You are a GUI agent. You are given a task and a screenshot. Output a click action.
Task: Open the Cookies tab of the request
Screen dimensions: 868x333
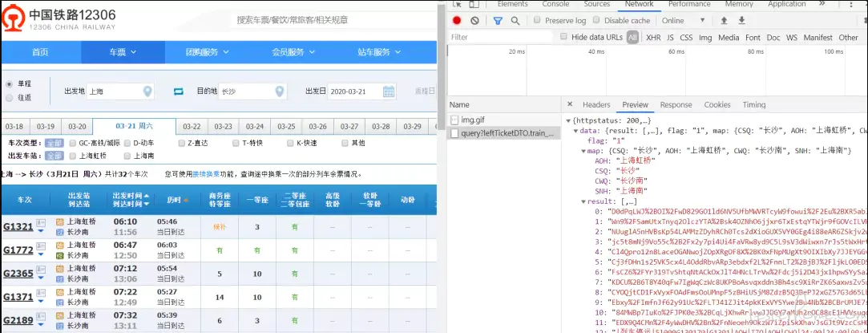[x=717, y=104]
